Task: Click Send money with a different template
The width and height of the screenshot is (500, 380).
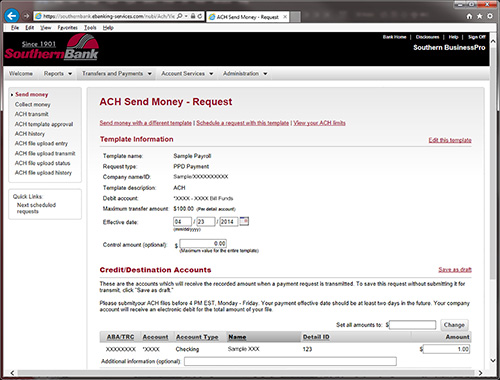Action: click(x=146, y=123)
